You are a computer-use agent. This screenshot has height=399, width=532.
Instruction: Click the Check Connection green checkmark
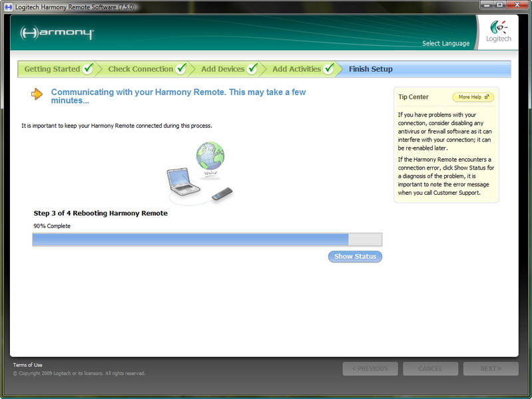(181, 68)
